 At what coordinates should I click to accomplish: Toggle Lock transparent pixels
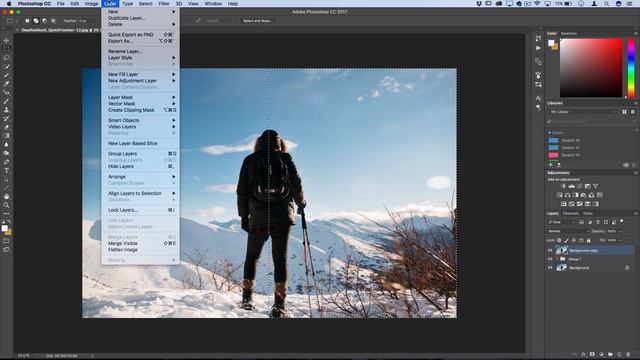[559, 240]
